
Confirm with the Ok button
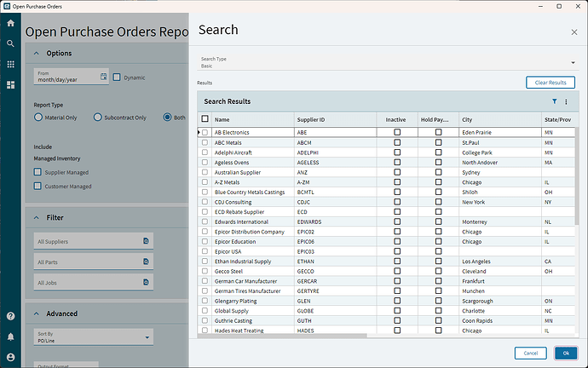tap(566, 353)
